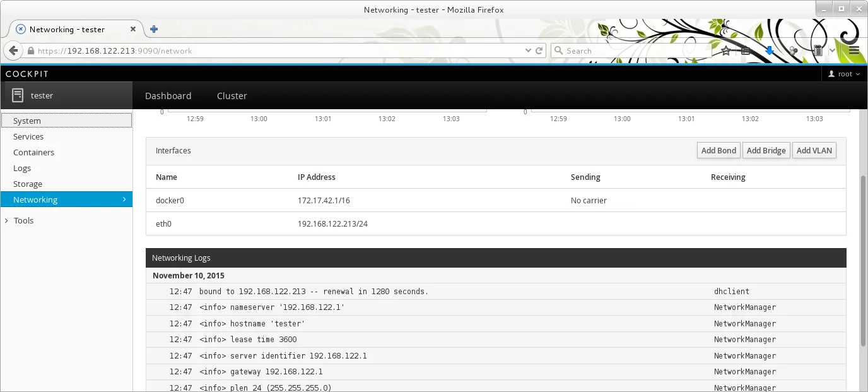Image resolution: width=868 pixels, height=392 pixels.
Task: Open the root user account menu
Action: click(844, 73)
